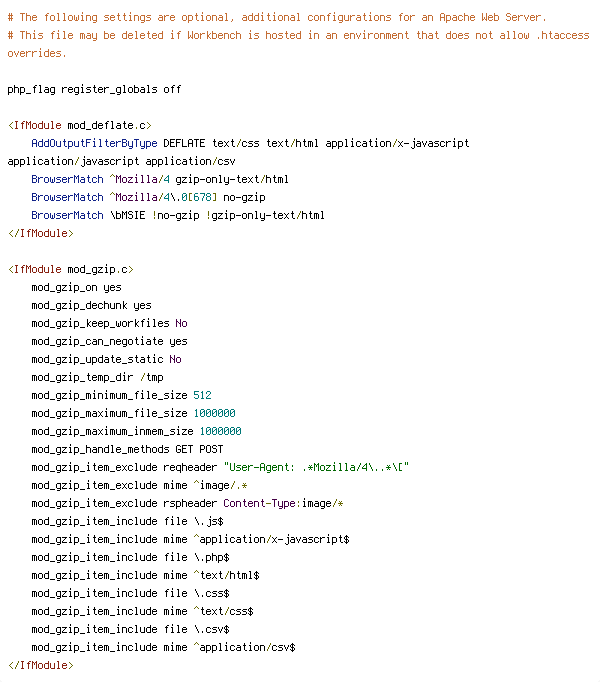600x682 pixels.
Task: Select the include mime ^application/csv$ line
Action: (163, 647)
